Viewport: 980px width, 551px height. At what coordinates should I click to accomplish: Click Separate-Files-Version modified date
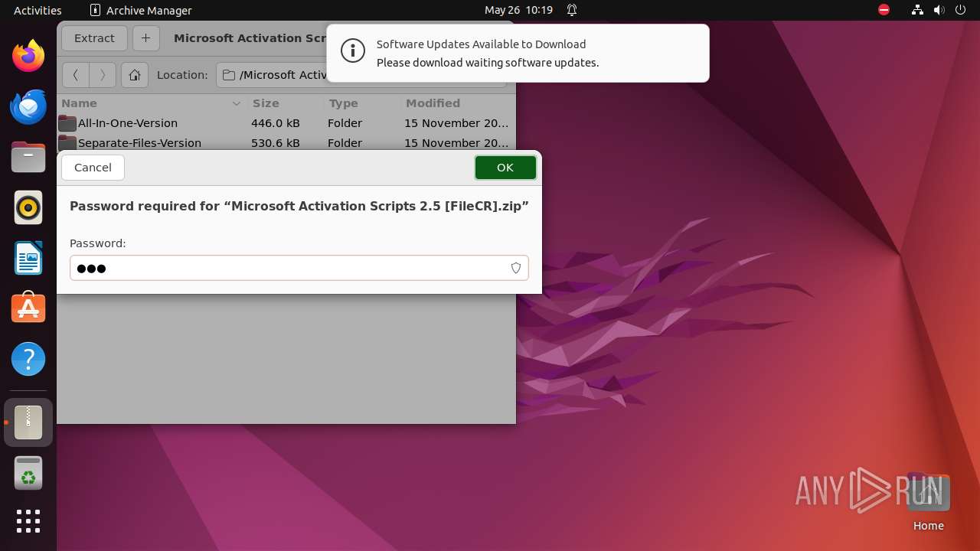(x=456, y=143)
